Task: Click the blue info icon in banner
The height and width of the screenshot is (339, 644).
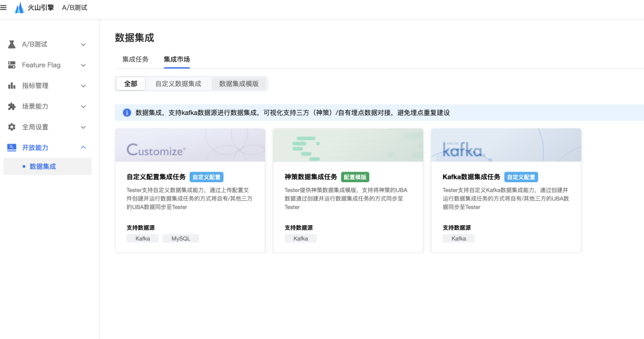Action: coord(127,113)
